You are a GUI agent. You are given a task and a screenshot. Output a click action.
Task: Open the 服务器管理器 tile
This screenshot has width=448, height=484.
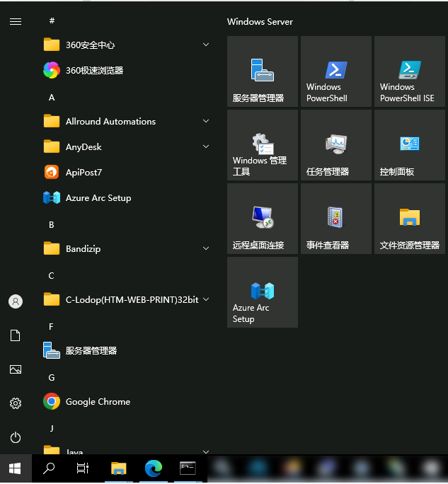point(263,71)
